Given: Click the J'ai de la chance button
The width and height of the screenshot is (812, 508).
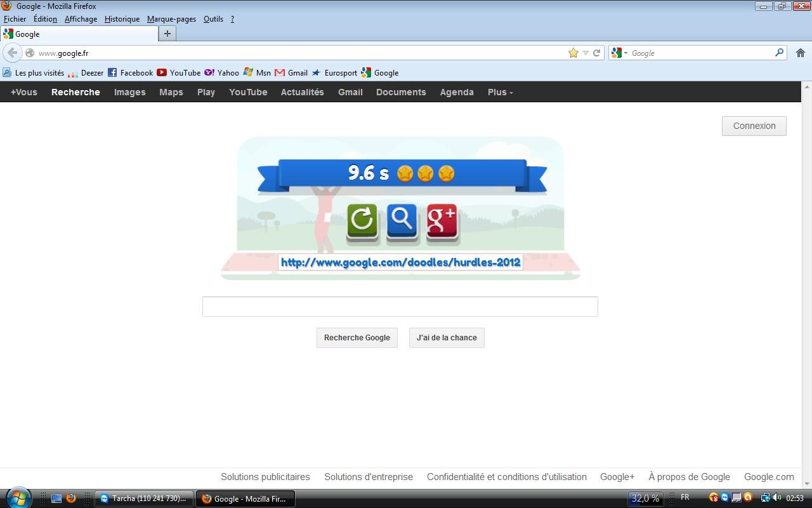Looking at the screenshot, I should (x=447, y=338).
